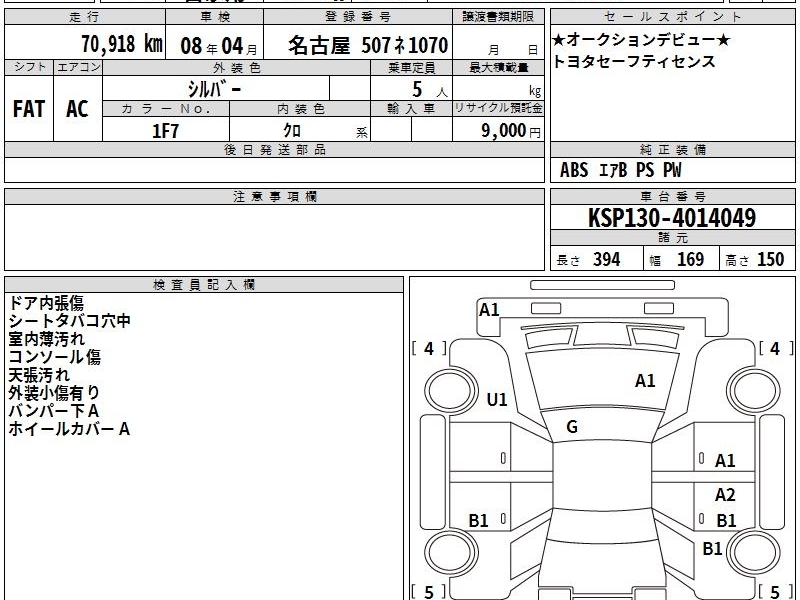Click the 後日発送部品 section header

(x=274, y=150)
